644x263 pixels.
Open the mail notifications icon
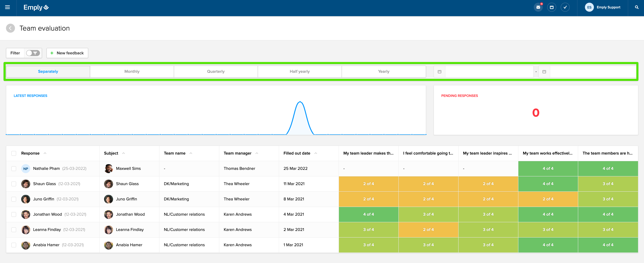coord(538,7)
